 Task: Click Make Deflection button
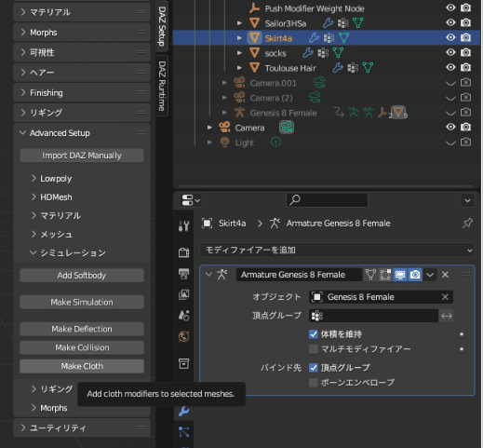pos(82,329)
